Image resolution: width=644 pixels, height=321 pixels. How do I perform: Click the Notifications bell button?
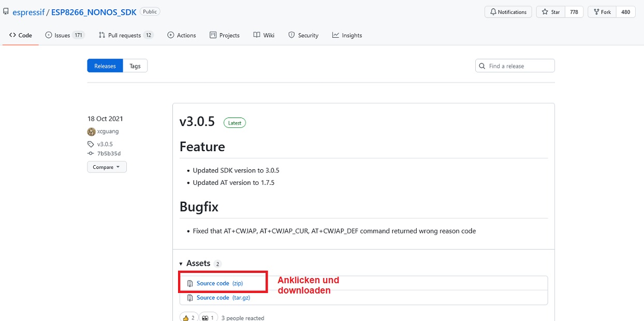coord(508,12)
